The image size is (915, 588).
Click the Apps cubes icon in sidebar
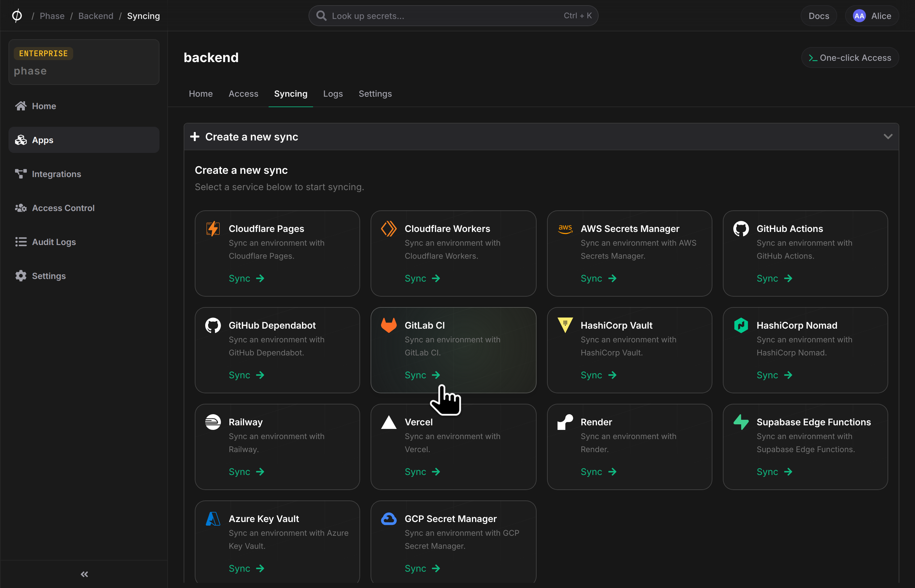click(x=21, y=140)
